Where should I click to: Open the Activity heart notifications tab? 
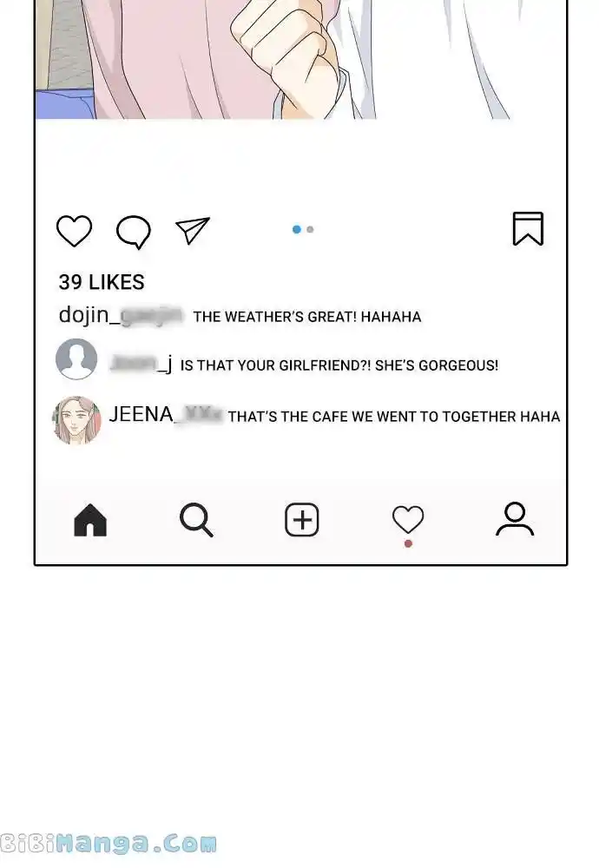(408, 519)
